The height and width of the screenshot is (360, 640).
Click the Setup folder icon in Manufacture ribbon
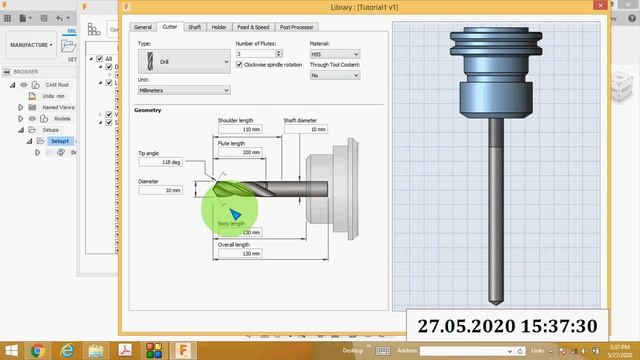coord(68,45)
